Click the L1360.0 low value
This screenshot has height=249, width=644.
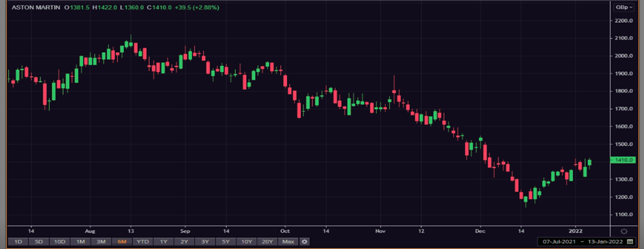coord(132,8)
